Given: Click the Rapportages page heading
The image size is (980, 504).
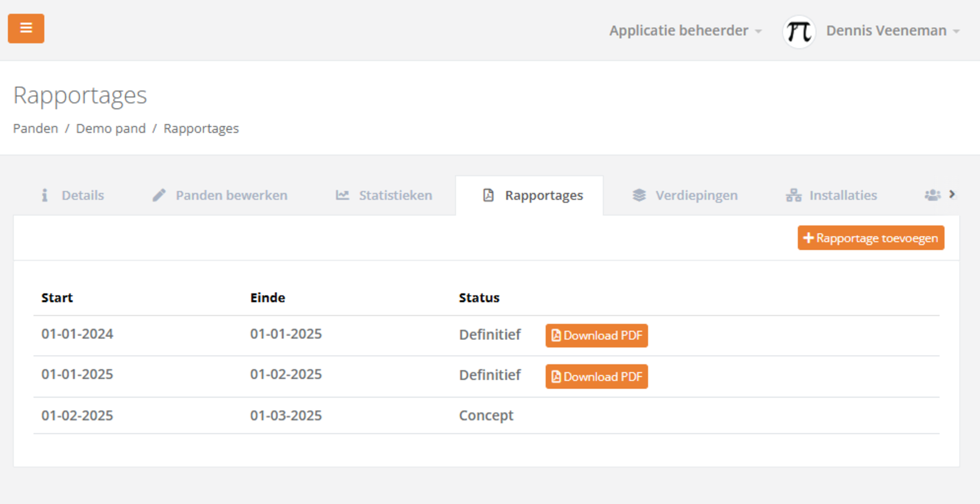Looking at the screenshot, I should coord(80,96).
